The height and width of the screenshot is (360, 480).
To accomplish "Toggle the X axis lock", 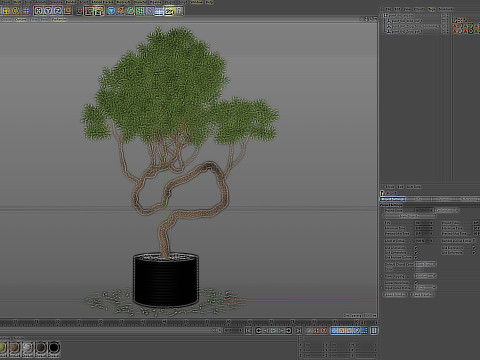I will click(x=39, y=11).
